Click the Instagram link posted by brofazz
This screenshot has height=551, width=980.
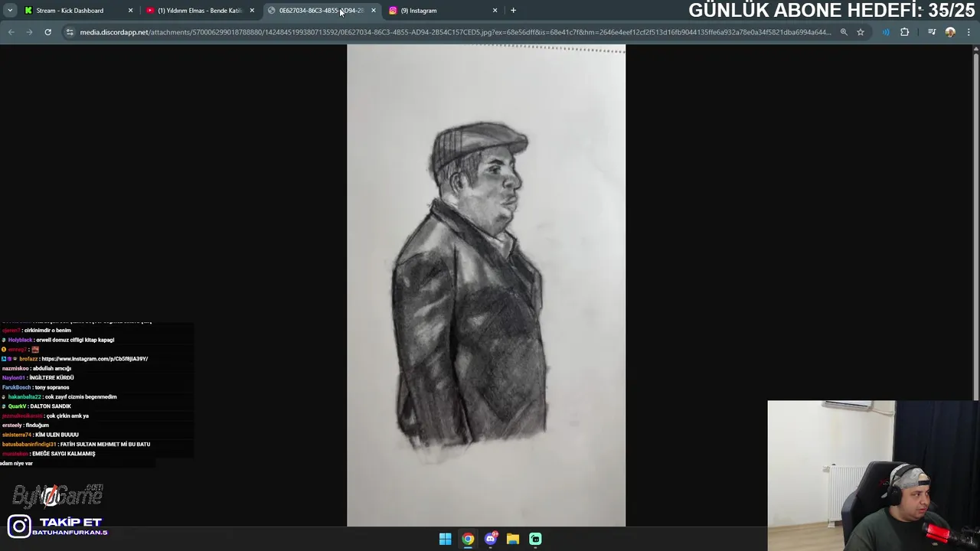point(94,359)
